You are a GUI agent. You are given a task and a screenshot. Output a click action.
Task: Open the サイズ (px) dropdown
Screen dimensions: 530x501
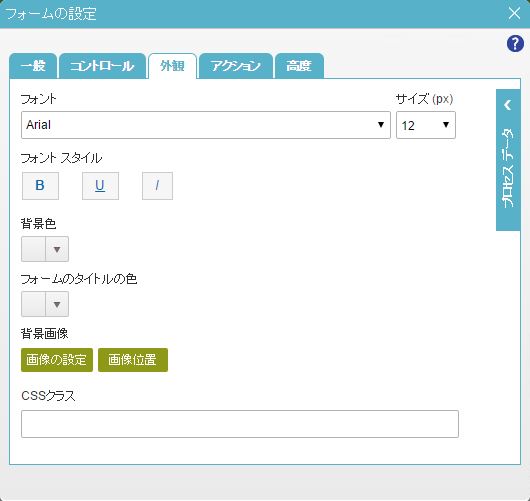click(x=426, y=125)
